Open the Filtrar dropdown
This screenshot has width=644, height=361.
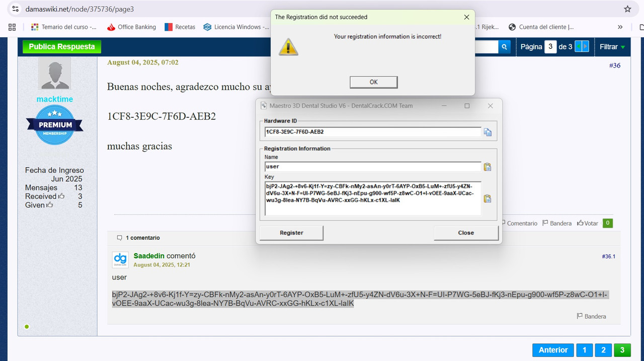[x=612, y=47]
